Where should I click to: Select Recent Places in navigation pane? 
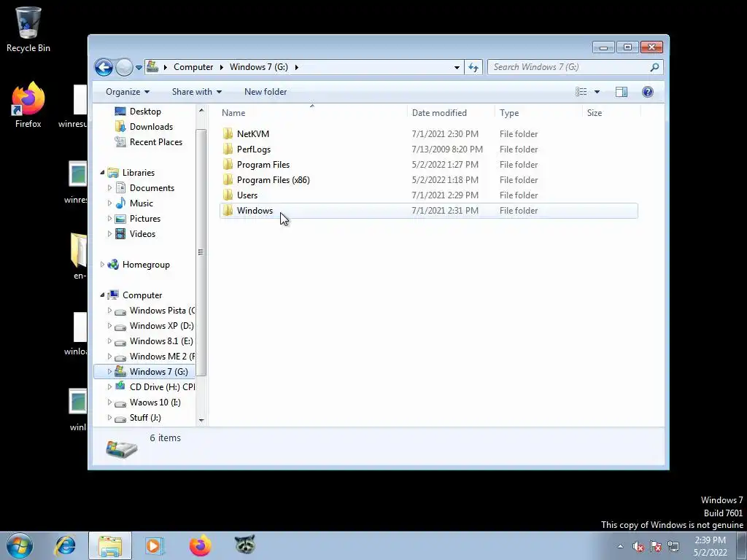156,141
